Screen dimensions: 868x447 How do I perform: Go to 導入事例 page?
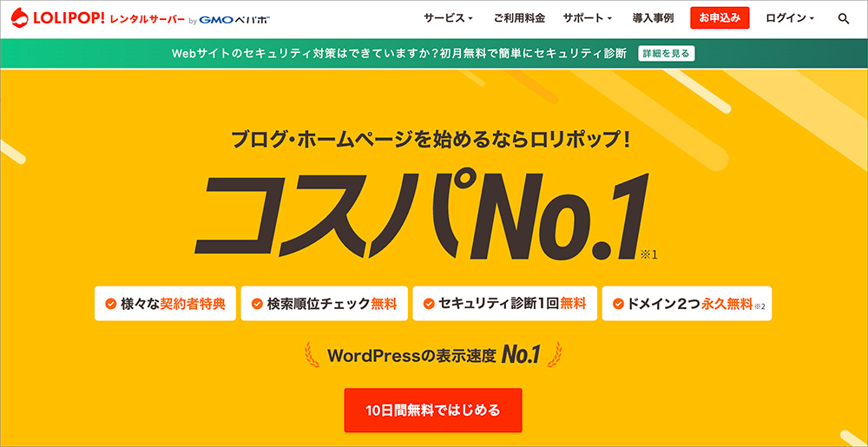click(653, 18)
